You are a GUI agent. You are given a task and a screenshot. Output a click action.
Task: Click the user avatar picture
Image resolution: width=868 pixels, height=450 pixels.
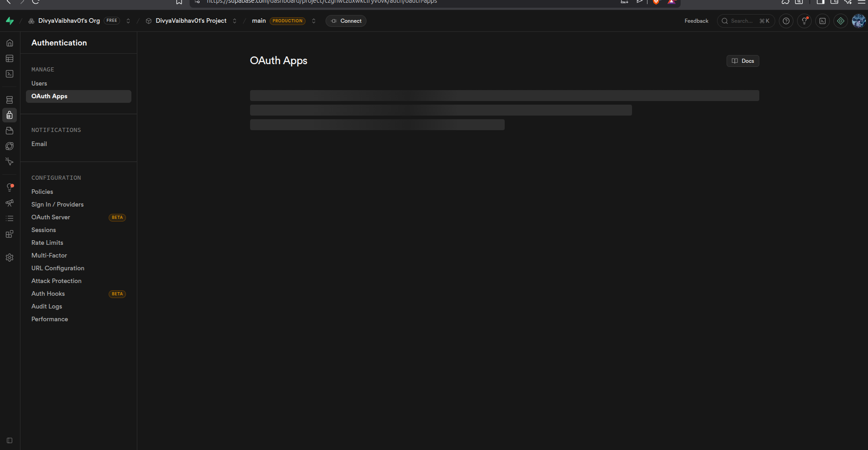[858, 20]
